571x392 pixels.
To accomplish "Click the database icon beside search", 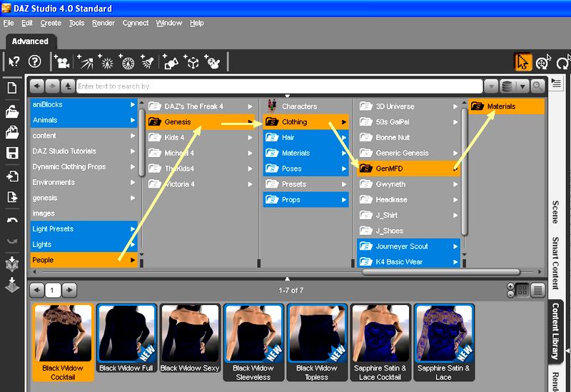I will [x=507, y=86].
